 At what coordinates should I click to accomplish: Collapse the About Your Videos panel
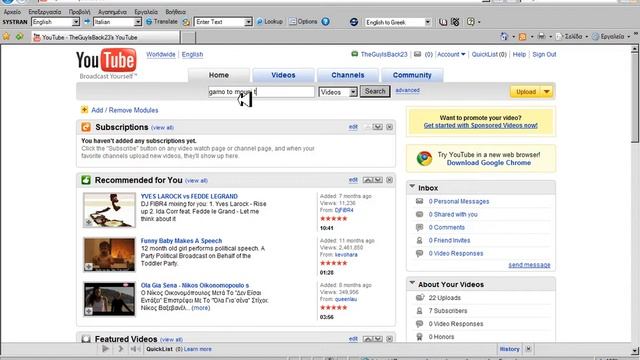click(412, 283)
